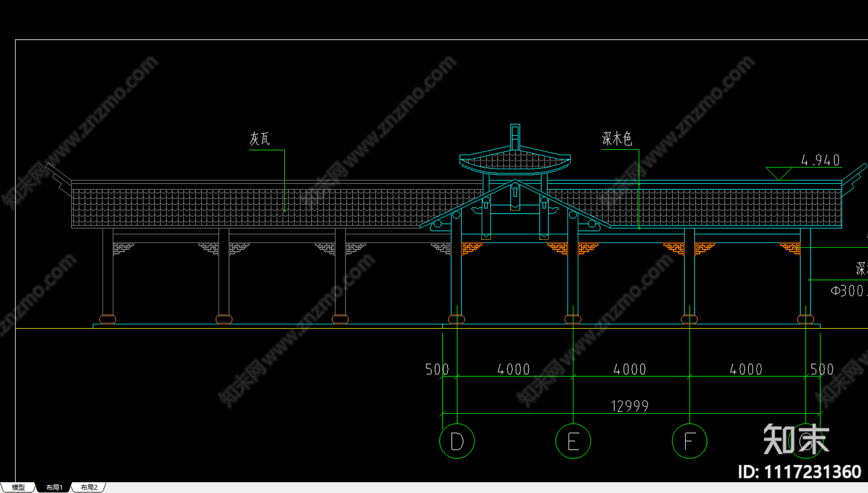The image size is (868, 493).
Task: Click the 4000 dimension between axes D and E
Action: (513, 369)
